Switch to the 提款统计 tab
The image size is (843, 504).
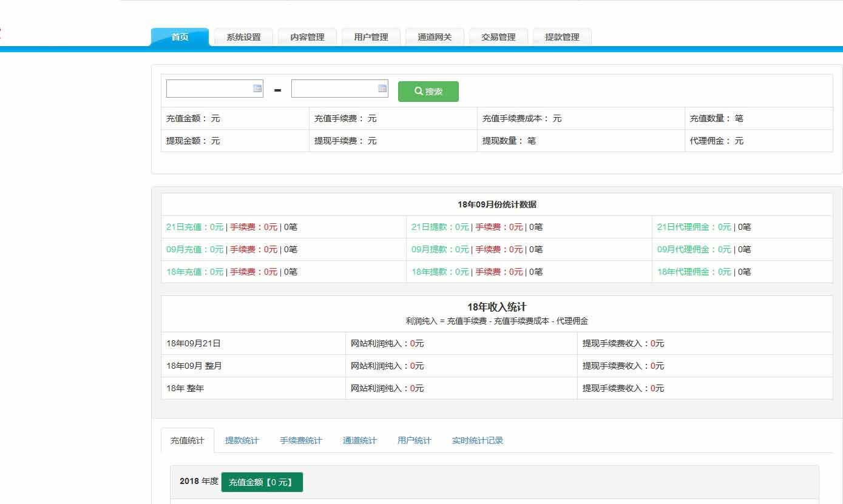pyautogui.click(x=242, y=441)
